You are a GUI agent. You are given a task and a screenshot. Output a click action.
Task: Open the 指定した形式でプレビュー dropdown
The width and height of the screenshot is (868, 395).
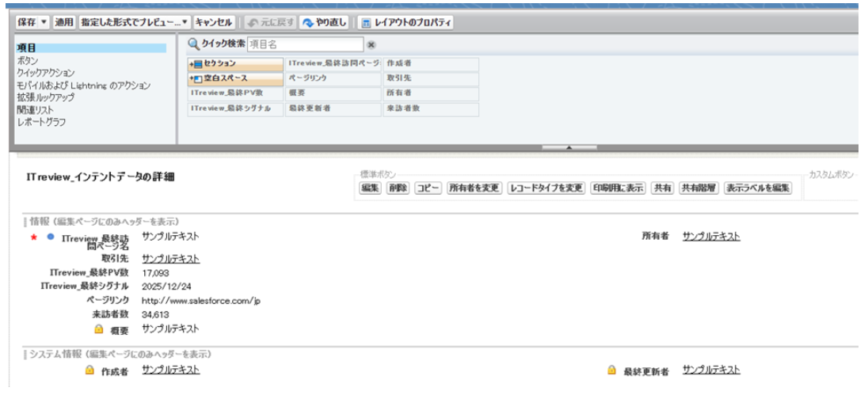pyautogui.click(x=135, y=23)
